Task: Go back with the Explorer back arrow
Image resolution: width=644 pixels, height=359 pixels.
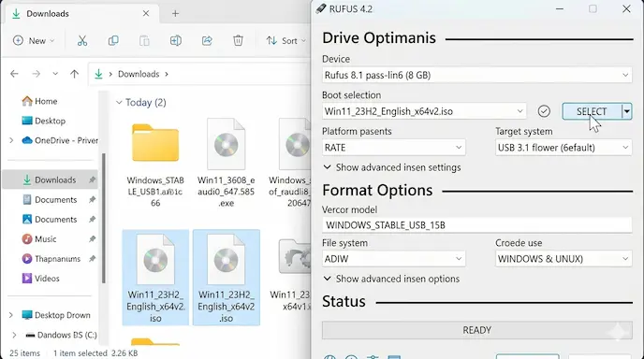Action: point(14,74)
